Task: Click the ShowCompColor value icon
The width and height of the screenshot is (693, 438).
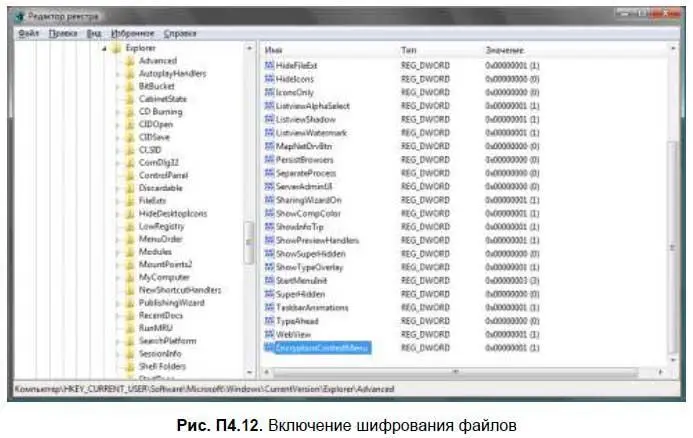Action: click(x=269, y=213)
